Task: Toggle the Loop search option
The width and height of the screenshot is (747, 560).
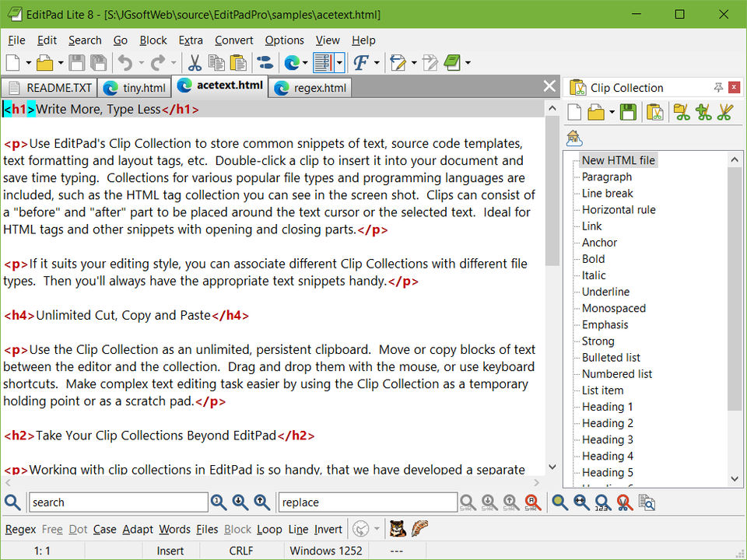Action: coord(269,530)
